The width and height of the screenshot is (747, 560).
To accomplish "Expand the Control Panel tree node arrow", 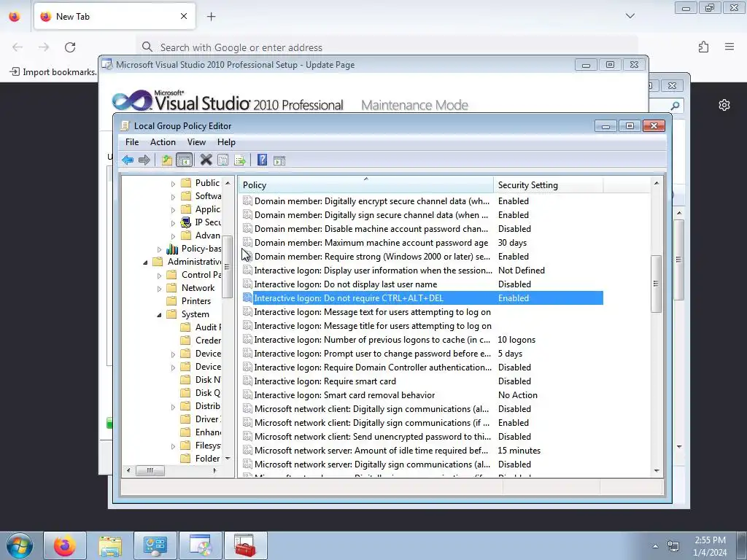I will tap(160, 275).
